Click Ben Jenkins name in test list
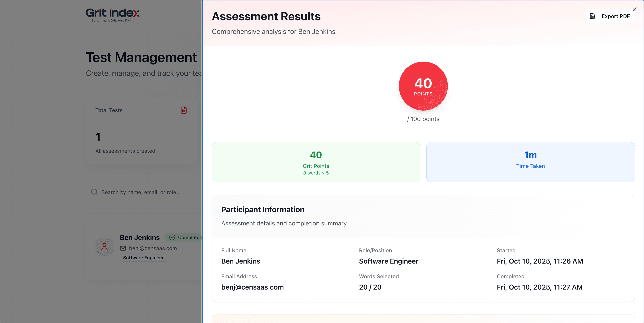The height and width of the screenshot is (323, 644). click(140, 237)
